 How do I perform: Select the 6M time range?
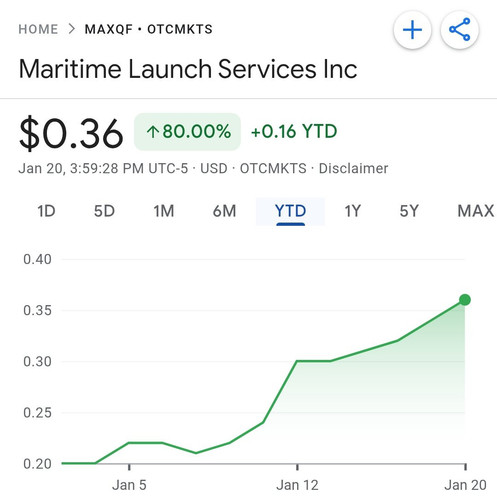(224, 211)
